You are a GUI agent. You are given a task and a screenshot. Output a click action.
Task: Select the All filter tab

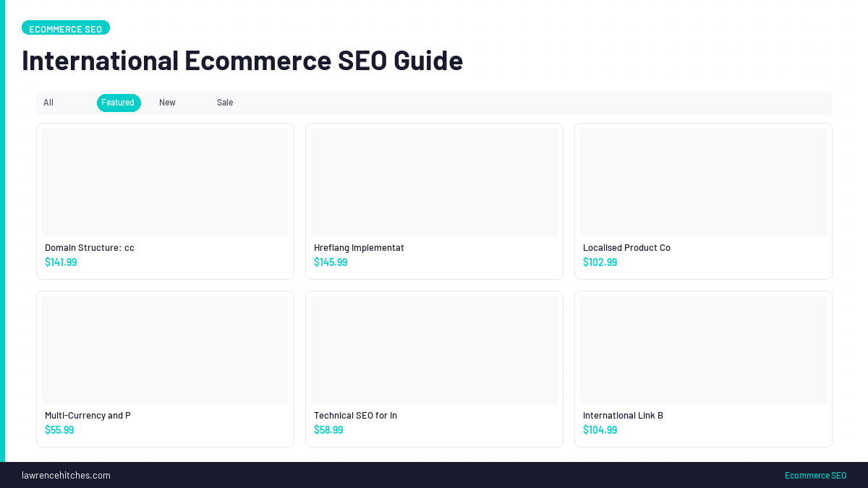[48, 103]
